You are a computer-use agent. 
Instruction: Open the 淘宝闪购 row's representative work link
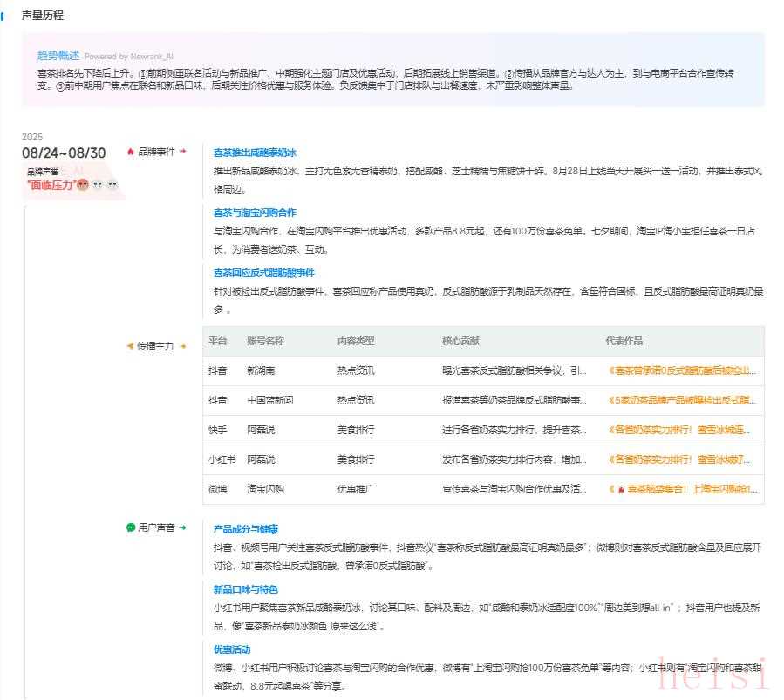[683, 489]
